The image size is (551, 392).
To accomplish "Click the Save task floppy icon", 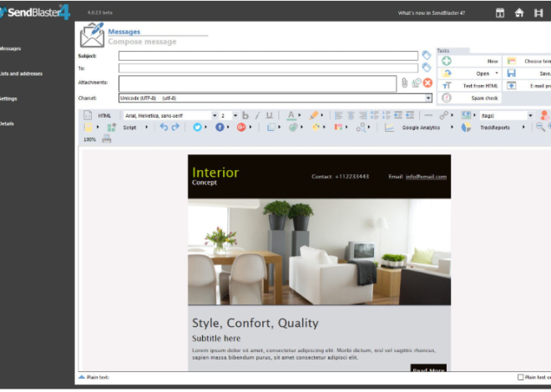I will tap(511, 73).
